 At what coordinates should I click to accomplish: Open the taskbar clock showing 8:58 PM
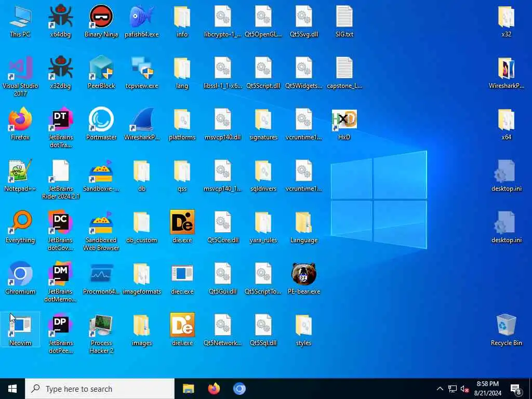(487, 389)
